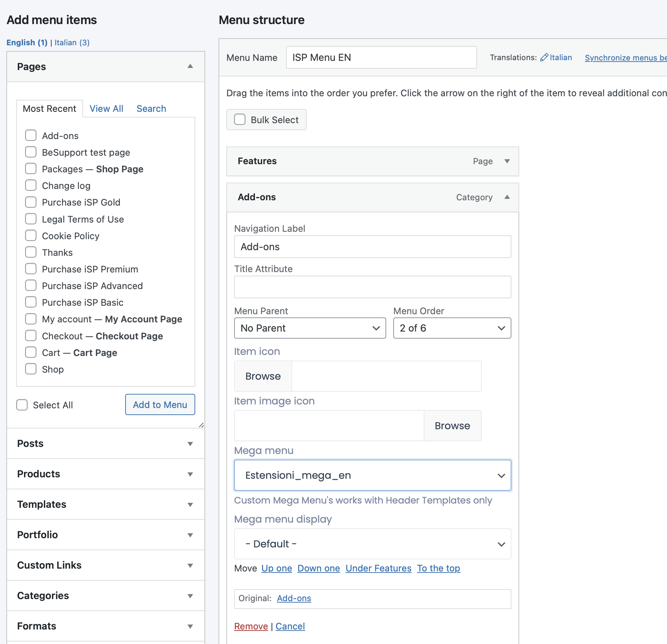
Task: Open the Menu Order dropdown
Action: coord(452,328)
